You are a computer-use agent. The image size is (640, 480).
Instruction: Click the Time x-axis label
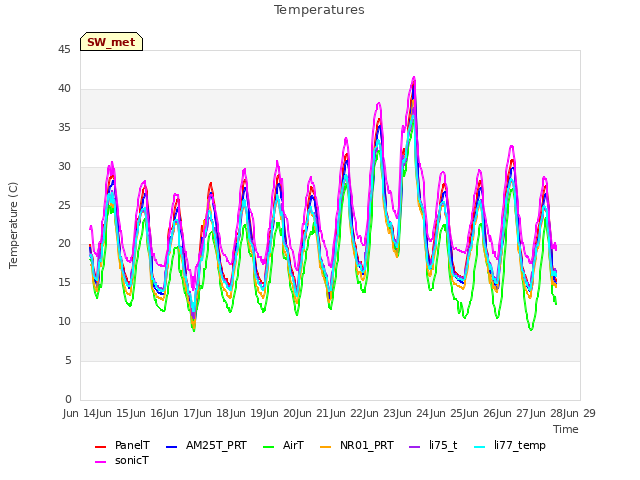coord(566,429)
